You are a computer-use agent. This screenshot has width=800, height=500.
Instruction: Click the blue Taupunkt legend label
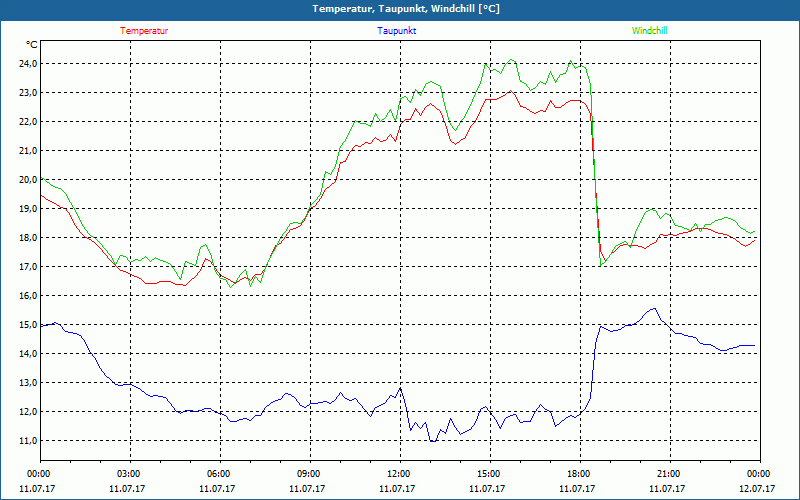(397, 31)
